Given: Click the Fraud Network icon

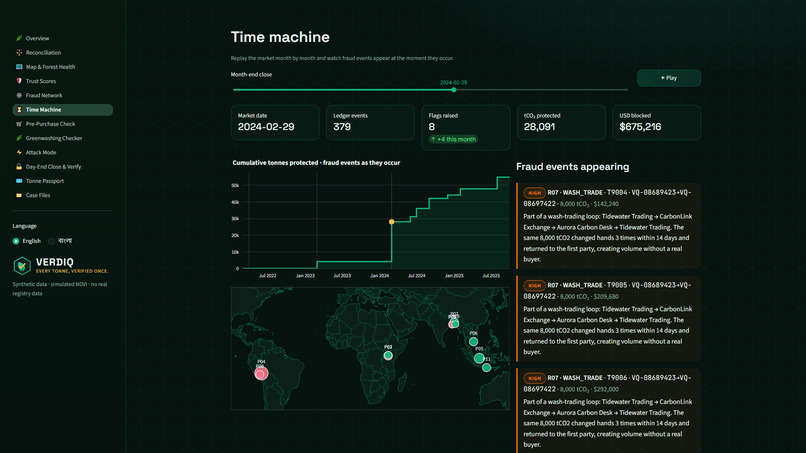Looking at the screenshot, I should pyautogui.click(x=19, y=95).
